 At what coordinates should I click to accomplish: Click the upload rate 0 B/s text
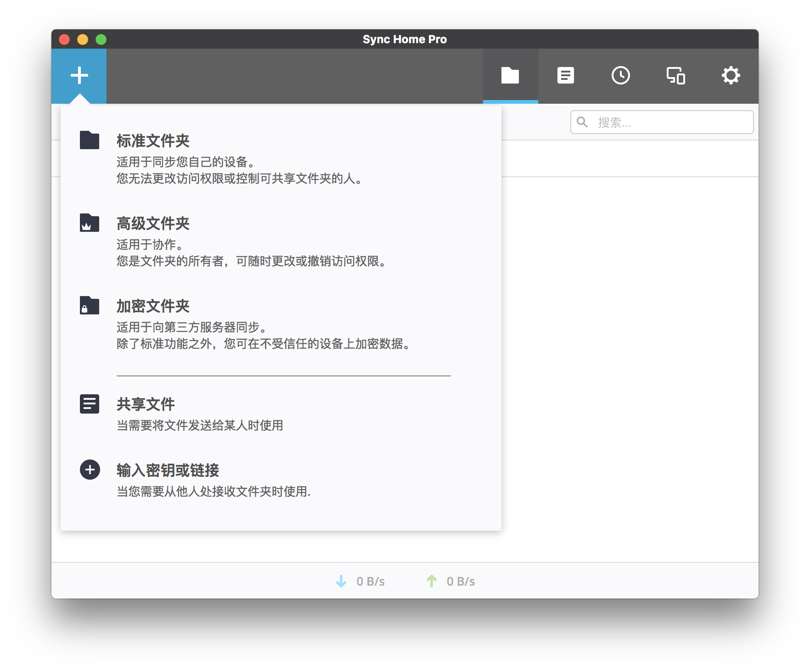(461, 582)
